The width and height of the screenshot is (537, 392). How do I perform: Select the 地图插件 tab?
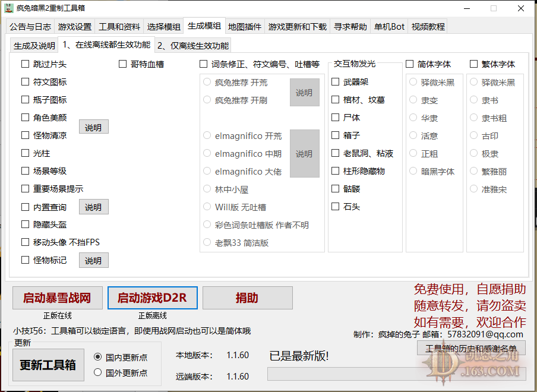click(245, 27)
